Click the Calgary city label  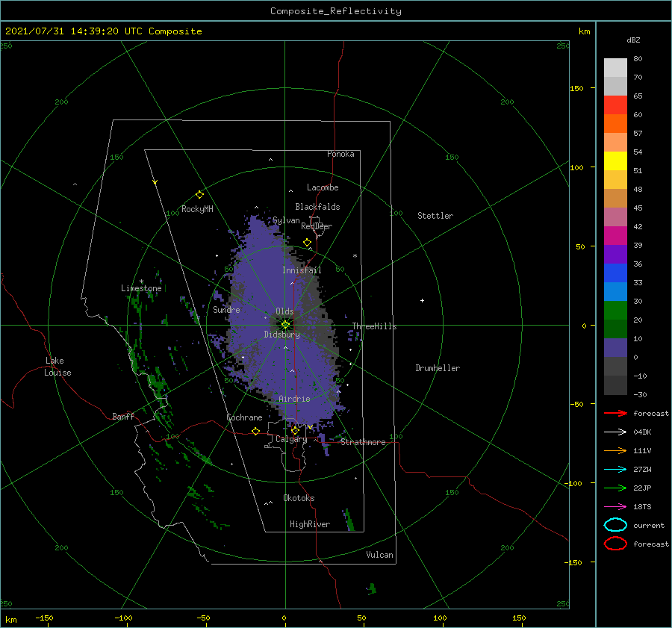tap(291, 439)
